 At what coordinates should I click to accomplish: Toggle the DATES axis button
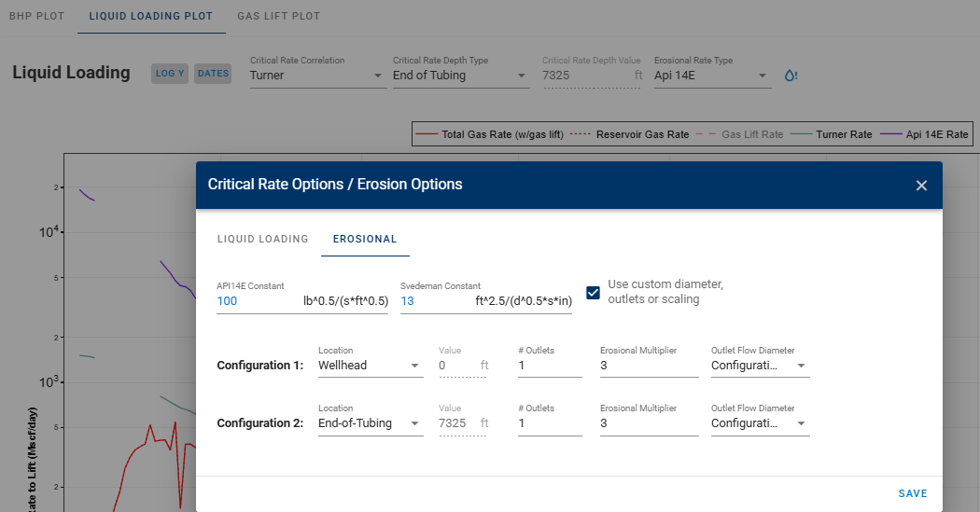point(213,74)
